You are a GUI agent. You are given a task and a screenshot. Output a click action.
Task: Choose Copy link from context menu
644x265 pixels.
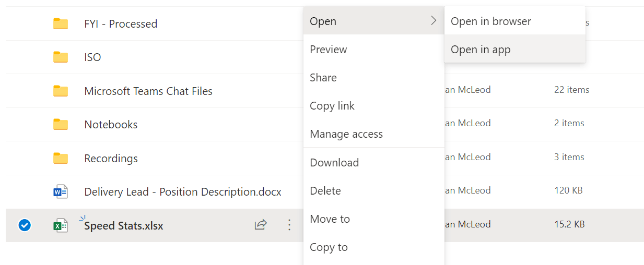click(x=332, y=106)
